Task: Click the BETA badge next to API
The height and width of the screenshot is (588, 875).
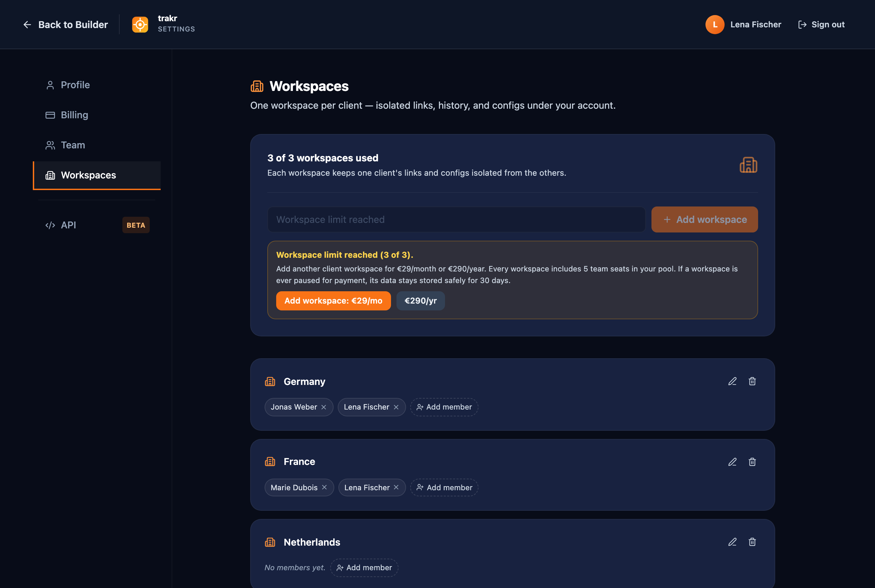Action: point(136,225)
